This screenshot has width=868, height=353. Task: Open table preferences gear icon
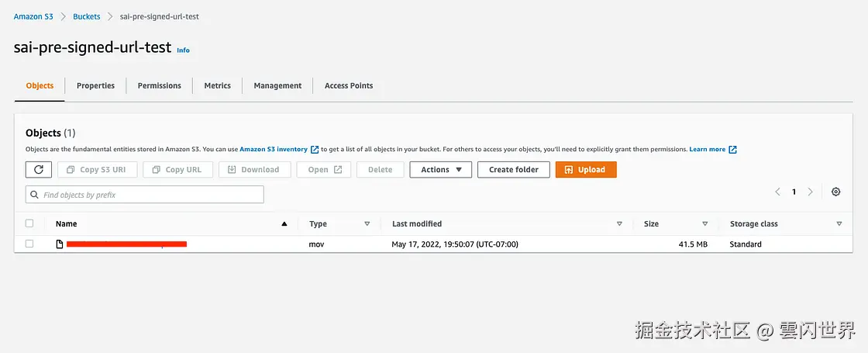[x=836, y=192]
